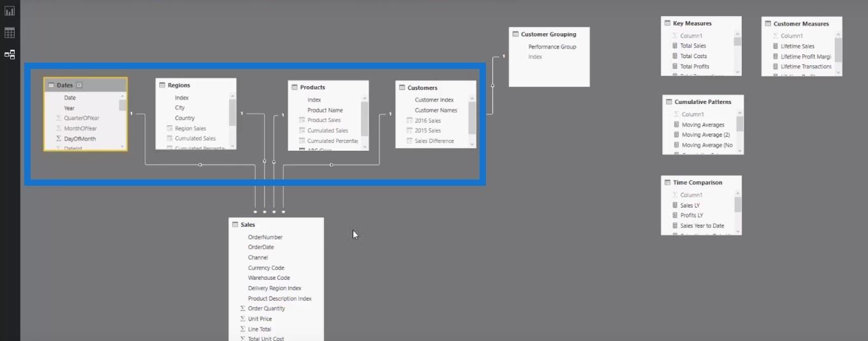
Task: Click sigma icon beside Line Total
Action: click(x=242, y=329)
